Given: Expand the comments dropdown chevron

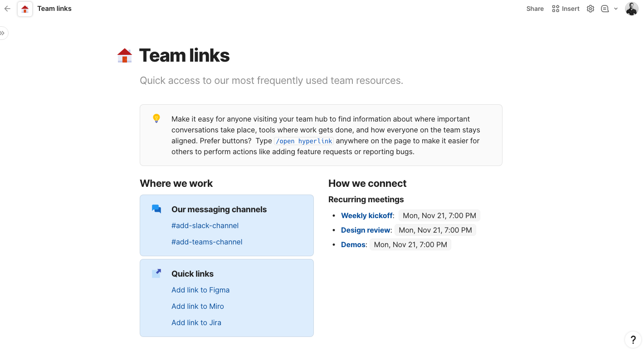Looking at the screenshot, I should click(x=616, y=9).
